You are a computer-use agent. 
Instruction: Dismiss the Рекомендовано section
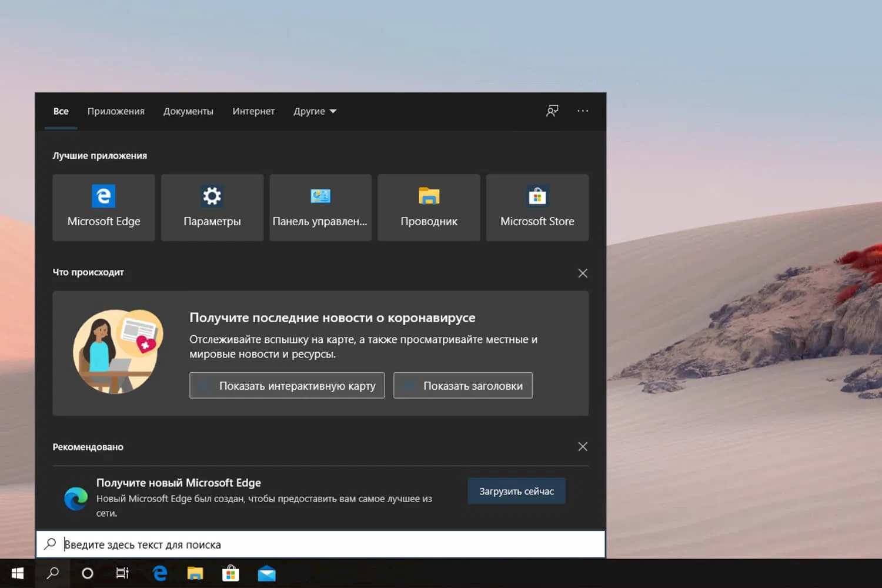click(583, 447)
